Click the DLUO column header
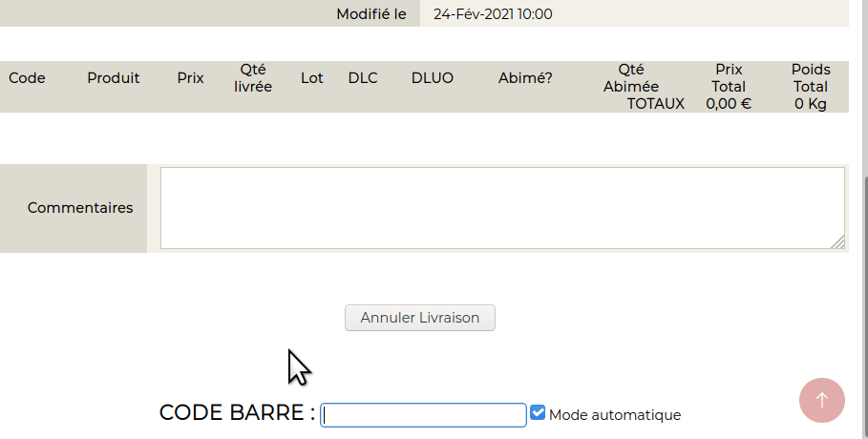The width and height of the screenshot is (868, 439). [x=433, y=78]
